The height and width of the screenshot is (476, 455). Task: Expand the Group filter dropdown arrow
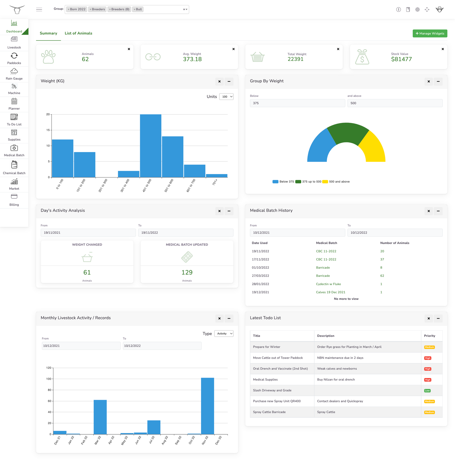pyautogui.click(x=187, y=9)
